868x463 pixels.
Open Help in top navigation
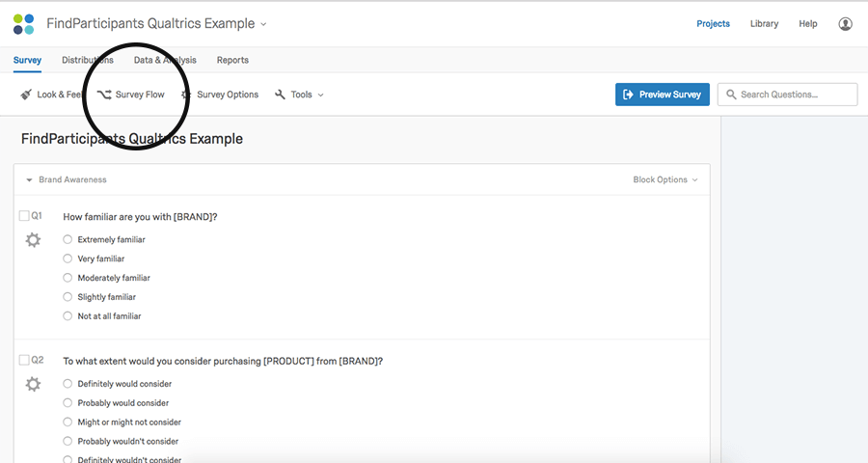[x=807, y=24]
